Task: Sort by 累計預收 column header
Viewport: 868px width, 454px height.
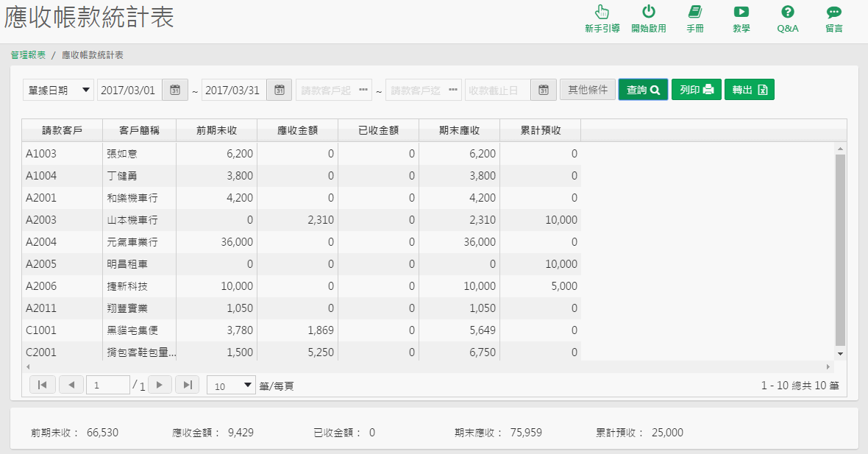Action: (x=540, y=130)
